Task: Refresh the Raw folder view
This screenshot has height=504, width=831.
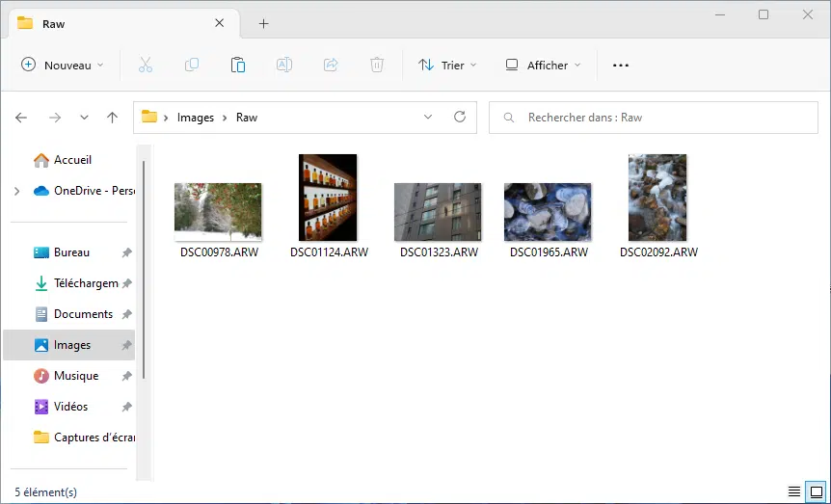Action: click(x=460, y=118)
